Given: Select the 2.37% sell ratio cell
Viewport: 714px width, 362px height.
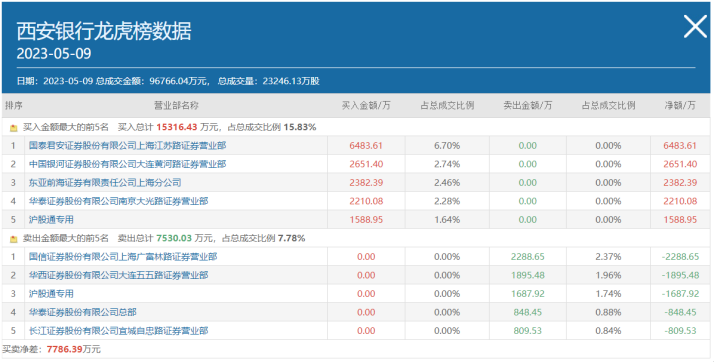Looking at the screenshot, I should [x=608, y=257].
